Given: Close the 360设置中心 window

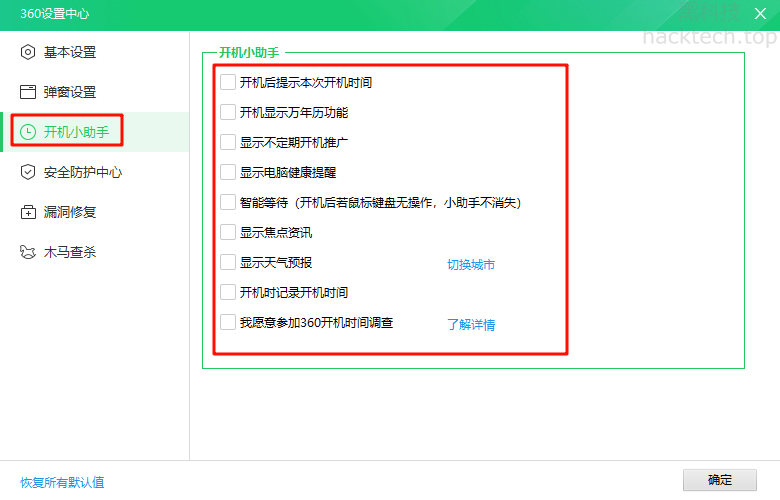Looking at the screenshot, I should 760,13.
